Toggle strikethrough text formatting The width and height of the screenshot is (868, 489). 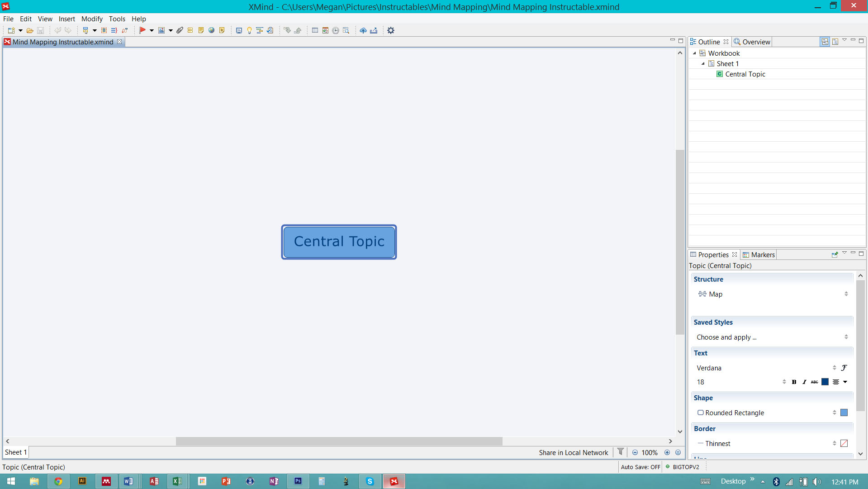coord(815,382)
